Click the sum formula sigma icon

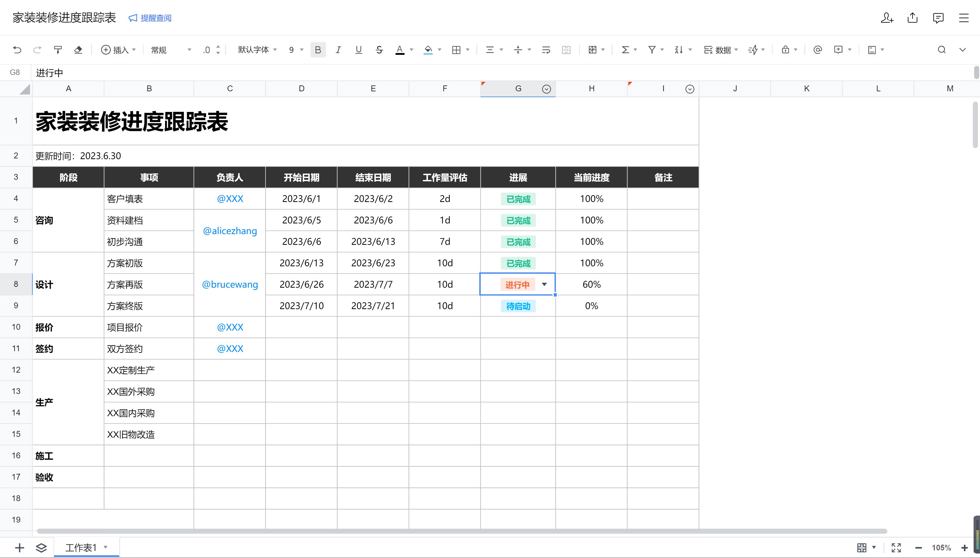(625, 50)
